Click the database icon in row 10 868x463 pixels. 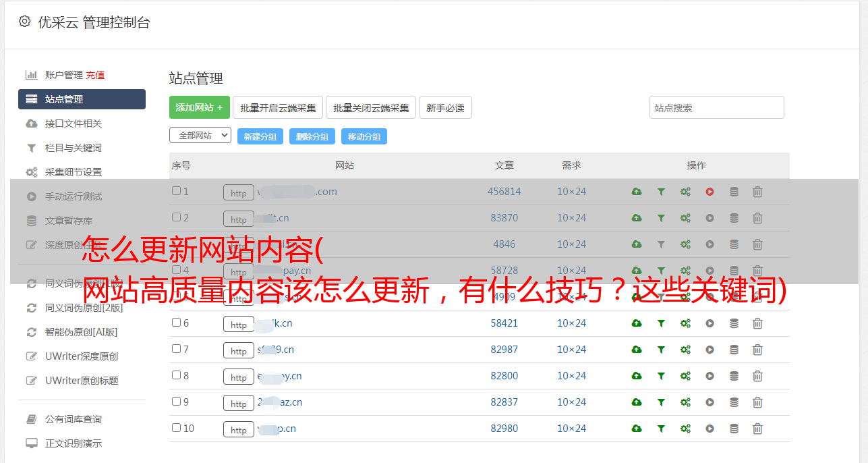734,429
